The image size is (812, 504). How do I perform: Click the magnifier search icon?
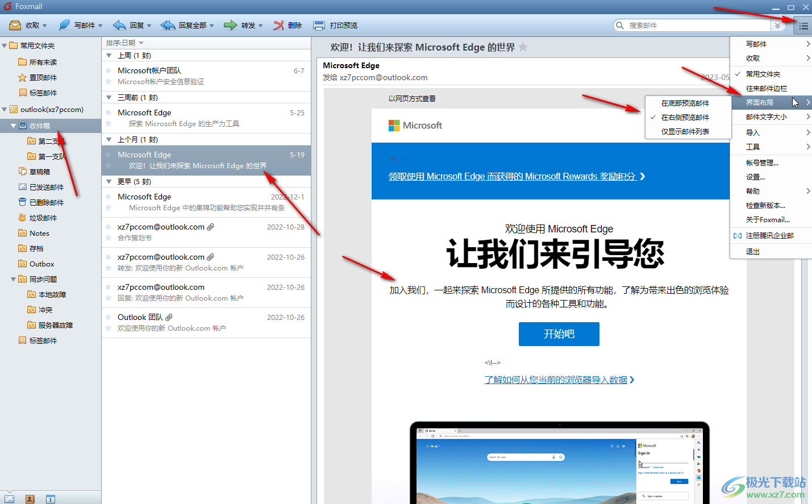click(x=620, y=26)
